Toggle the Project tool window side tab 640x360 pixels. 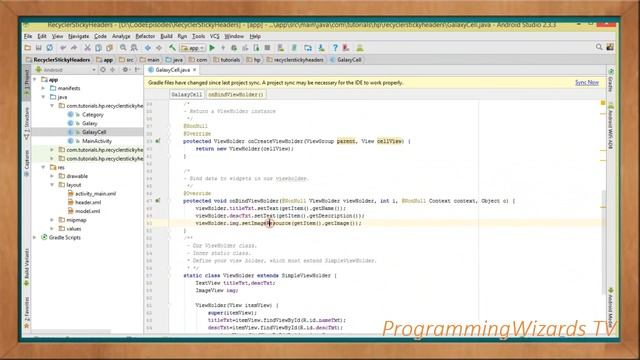(27, 82)
